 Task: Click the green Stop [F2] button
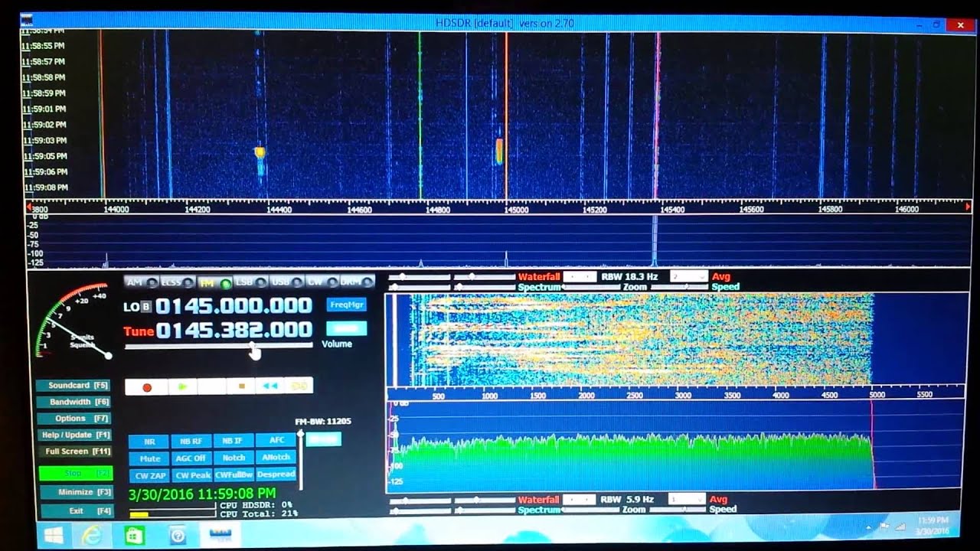[x=76, y=473]
